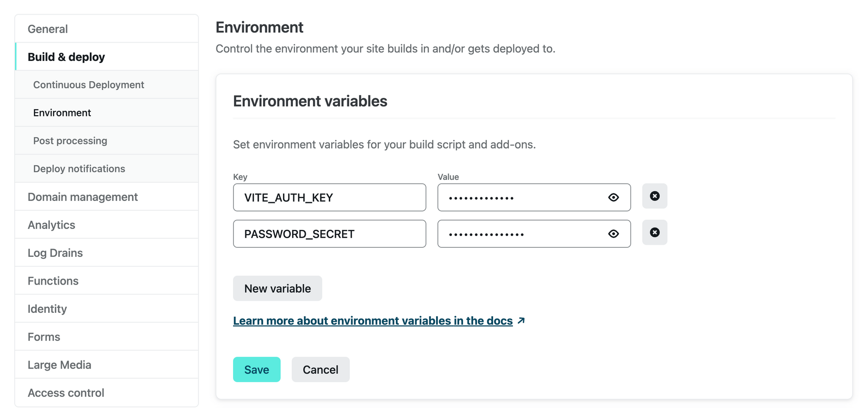Show the PASSWORD_SECRET hidden value
Screen dimensions: 868x408
click(x=613, y=234)
